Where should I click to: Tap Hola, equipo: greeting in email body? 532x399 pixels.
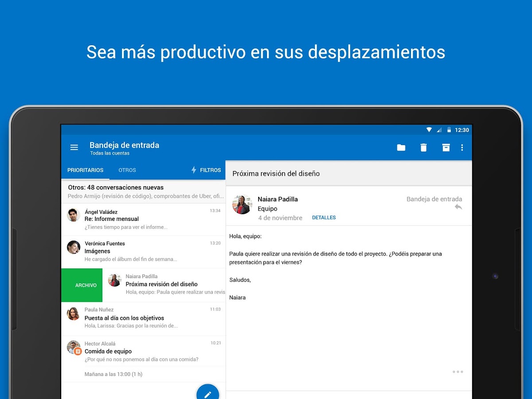[245, 236]
